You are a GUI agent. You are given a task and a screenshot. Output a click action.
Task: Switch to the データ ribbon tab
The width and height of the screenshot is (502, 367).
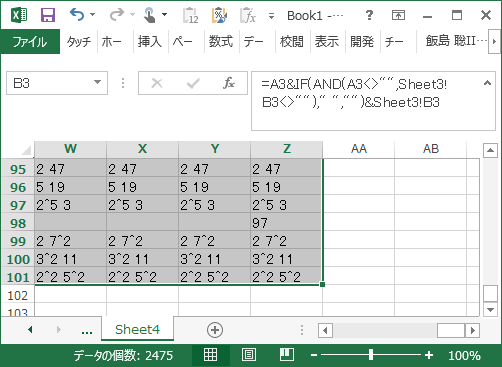(x=254, y=42)
